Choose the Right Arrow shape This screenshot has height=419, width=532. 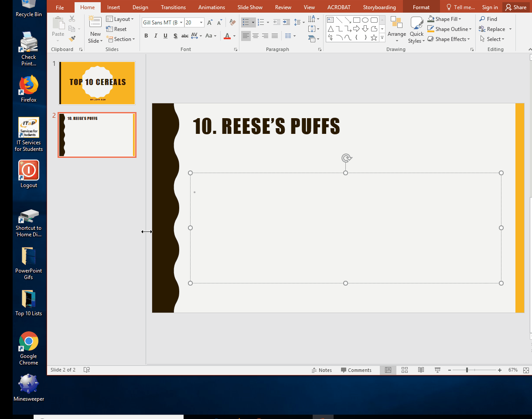point(357,29)
